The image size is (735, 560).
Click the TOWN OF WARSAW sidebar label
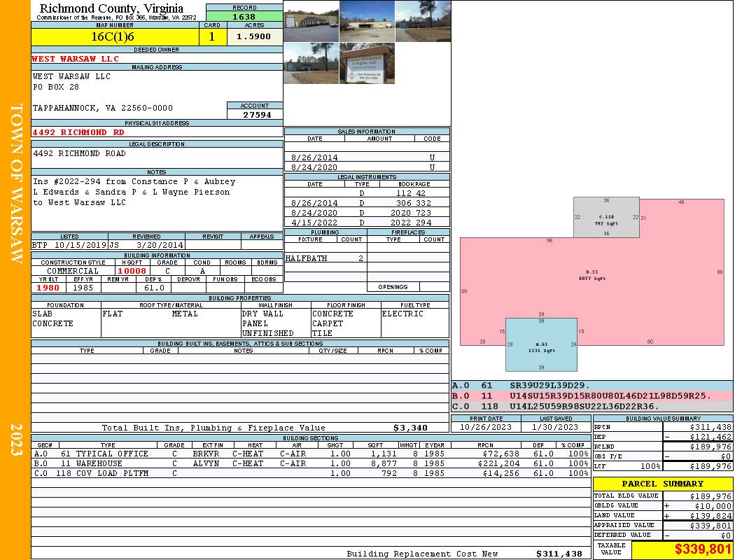16,183
